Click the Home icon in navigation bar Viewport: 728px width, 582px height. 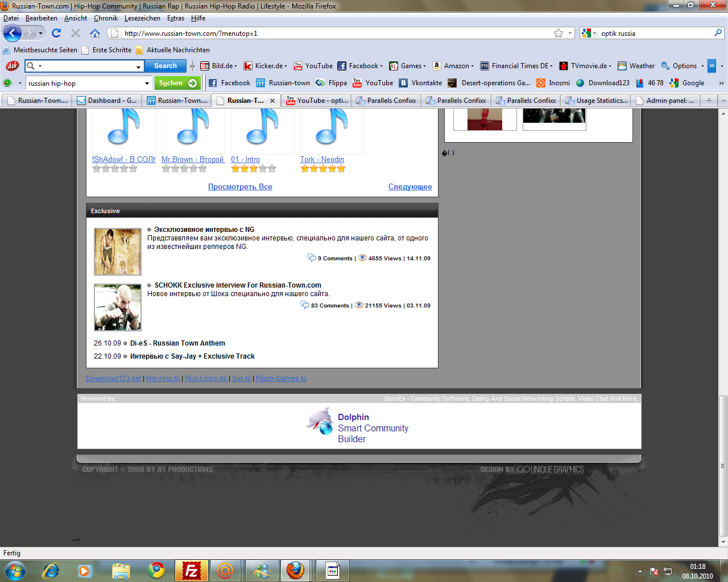click(x=95, y=33)
